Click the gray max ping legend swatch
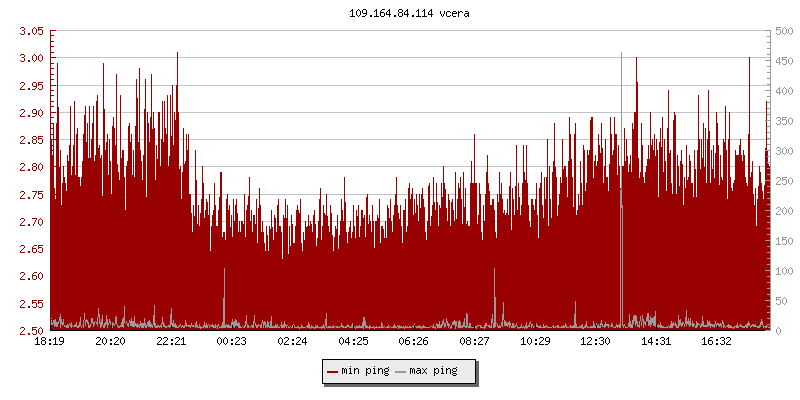800x400 pixels. [401, 371]
